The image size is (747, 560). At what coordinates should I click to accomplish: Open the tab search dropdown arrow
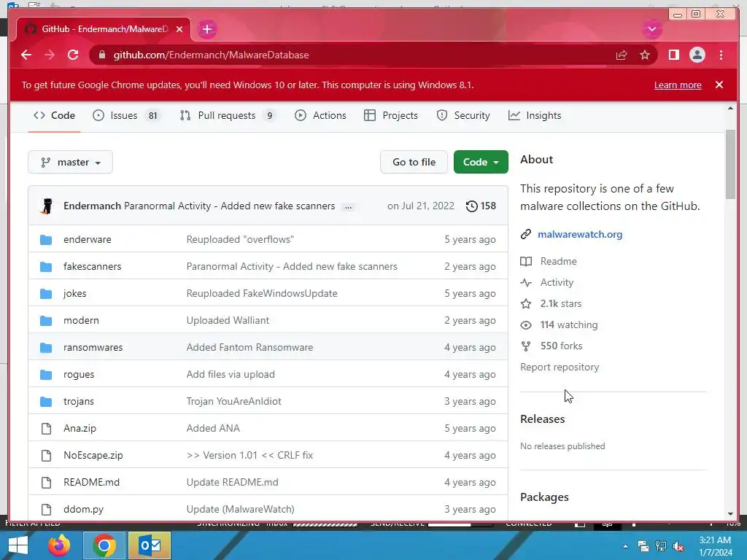pos(651,29)
